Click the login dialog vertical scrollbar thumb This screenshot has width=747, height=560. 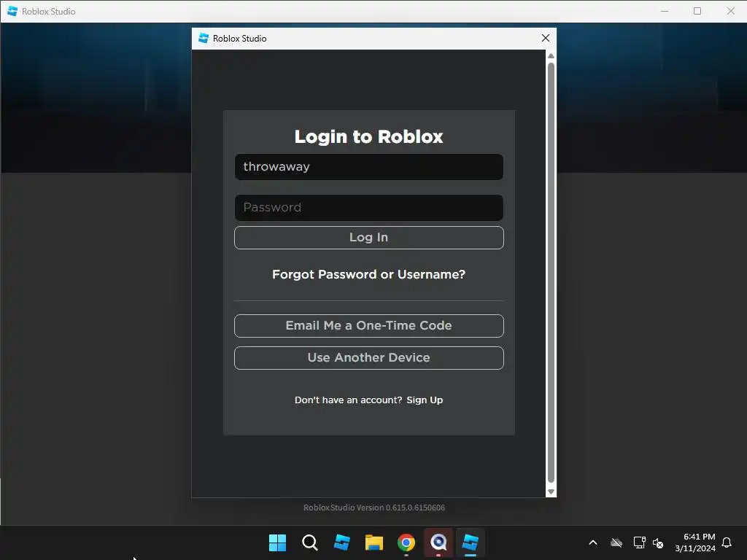pos(551,273)
